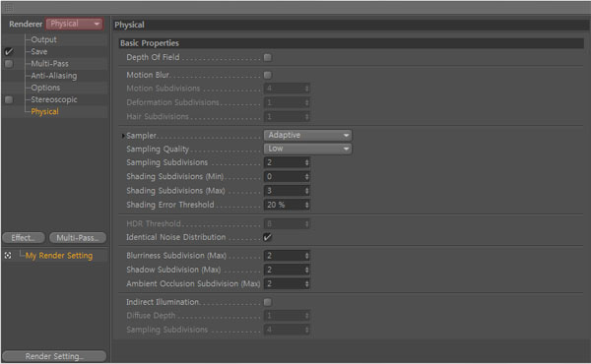This screenshot has width=591, height=364.
Task: Click the Effect... button
Action: tap(24, 238)
